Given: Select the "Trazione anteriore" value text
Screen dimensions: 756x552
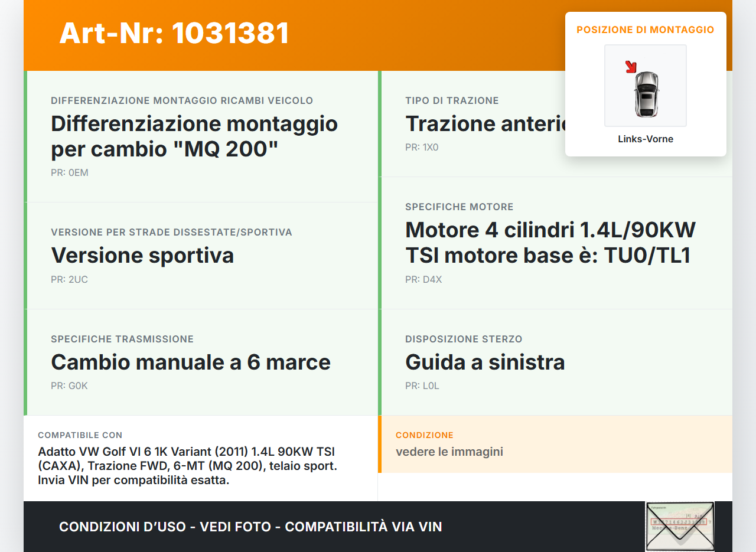Looking at the screenshot, I should [x=485, y=124].
